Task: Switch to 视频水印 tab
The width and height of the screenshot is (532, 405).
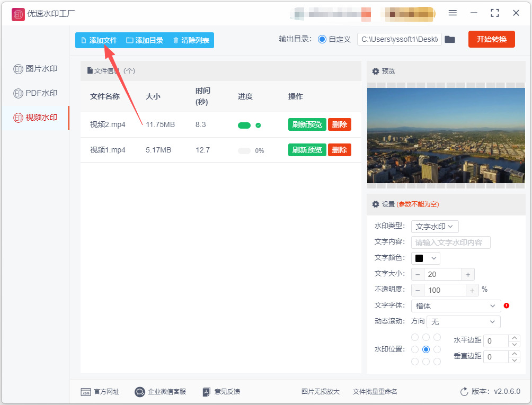Action: [x=36, y=118]
